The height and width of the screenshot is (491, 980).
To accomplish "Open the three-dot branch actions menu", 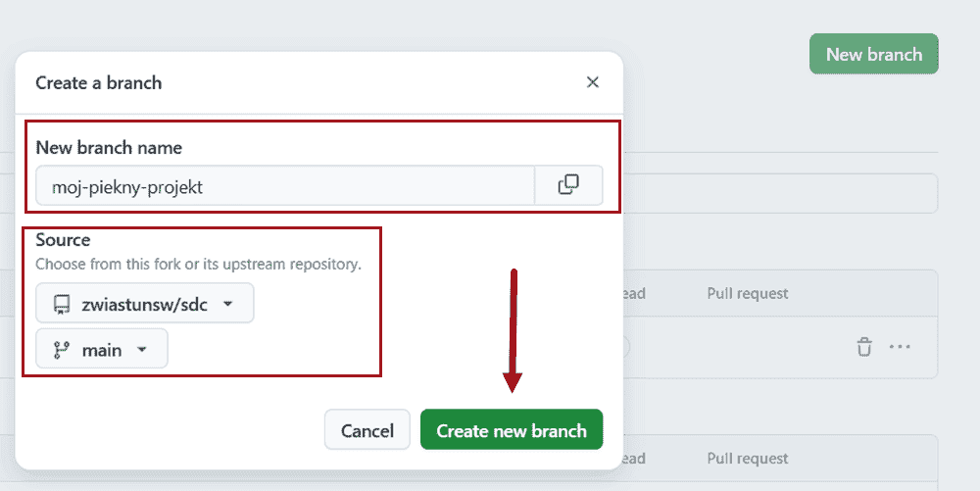I will 900,346.
